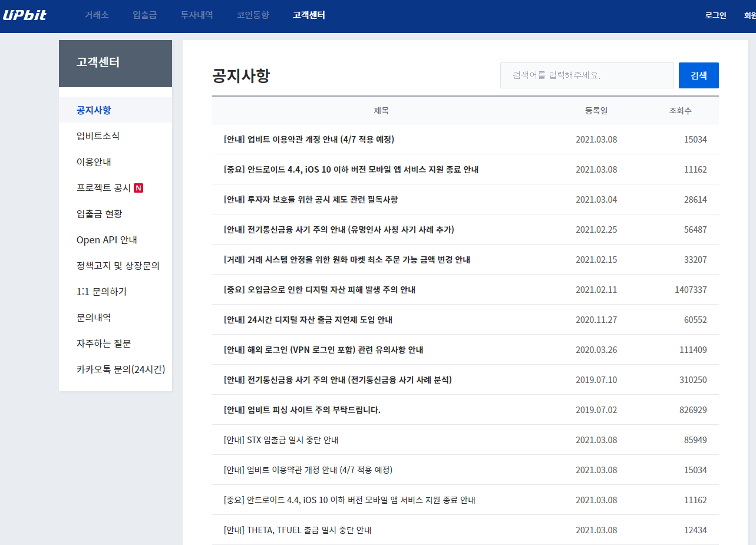Open 코인동향 in top navigation
The width and height of the screenshot is (756, 545).
click(253, 15)
